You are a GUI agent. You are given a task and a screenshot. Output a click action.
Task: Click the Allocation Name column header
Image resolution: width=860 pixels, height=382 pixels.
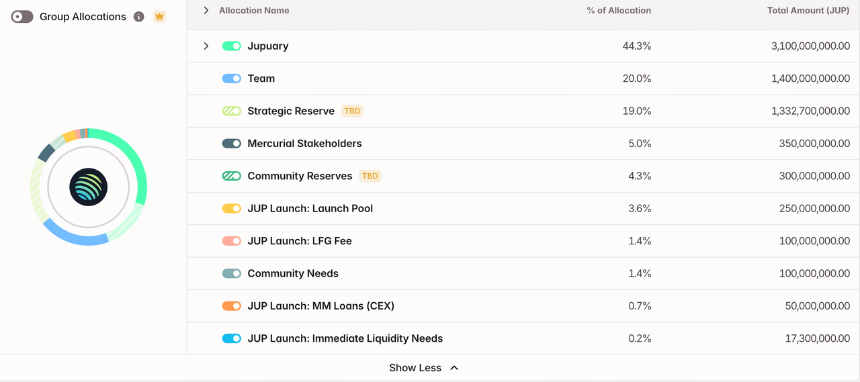[x=254, y=10]
